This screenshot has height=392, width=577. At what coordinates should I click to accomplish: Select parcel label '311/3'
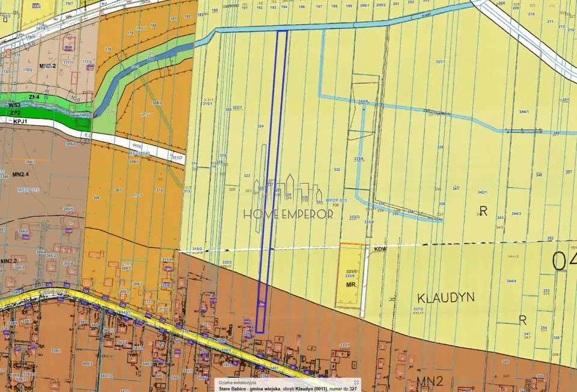(x=177, y=158)
